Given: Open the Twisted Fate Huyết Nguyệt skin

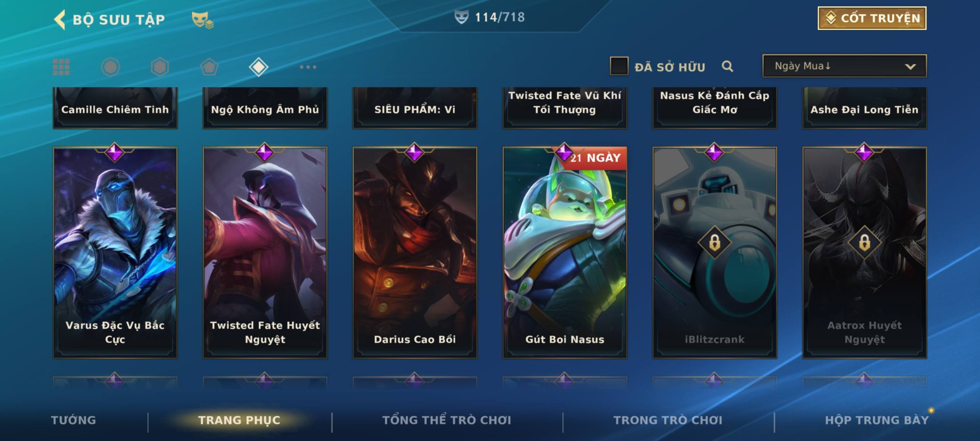Looking at the screenshot, I should [265, 252].
